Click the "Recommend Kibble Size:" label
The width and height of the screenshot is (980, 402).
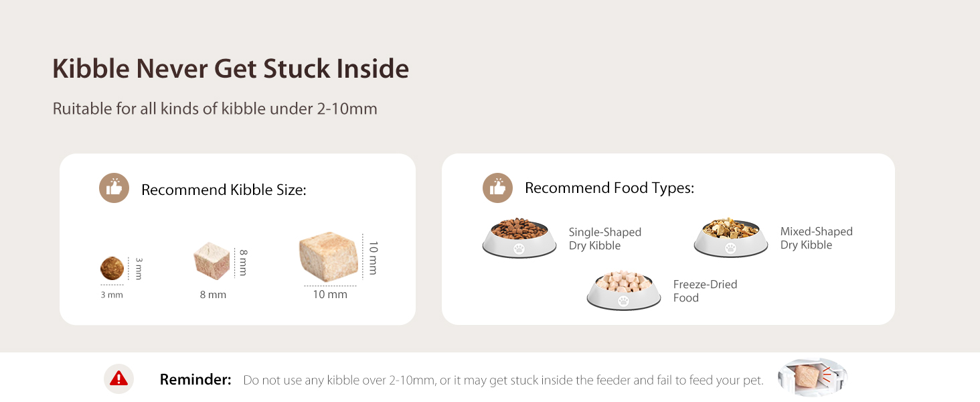tap(224, 190)
